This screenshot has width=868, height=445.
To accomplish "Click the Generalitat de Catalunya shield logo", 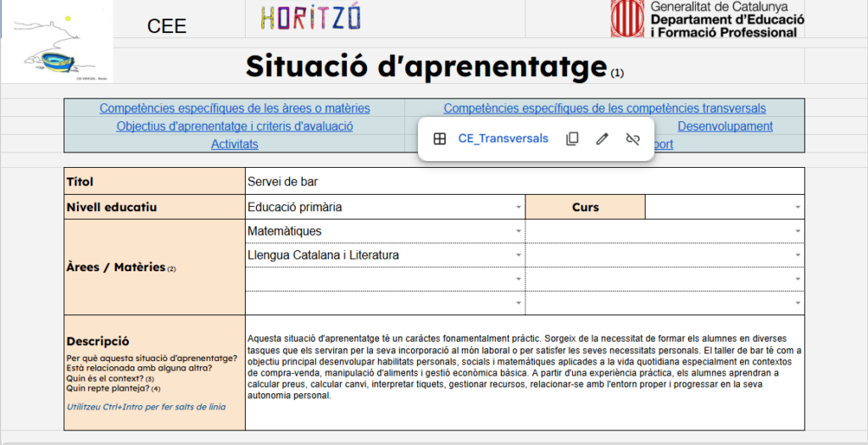I will (x=627, y=19).
